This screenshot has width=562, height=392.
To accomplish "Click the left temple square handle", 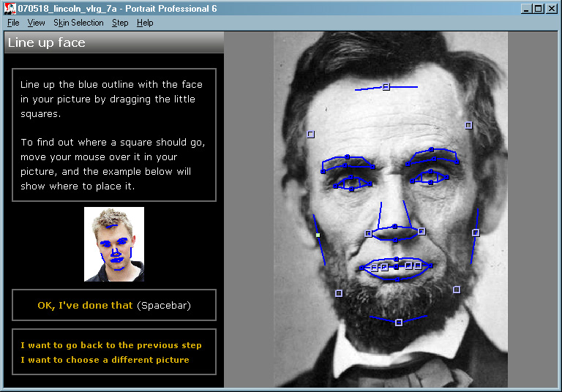I will 311,135.
